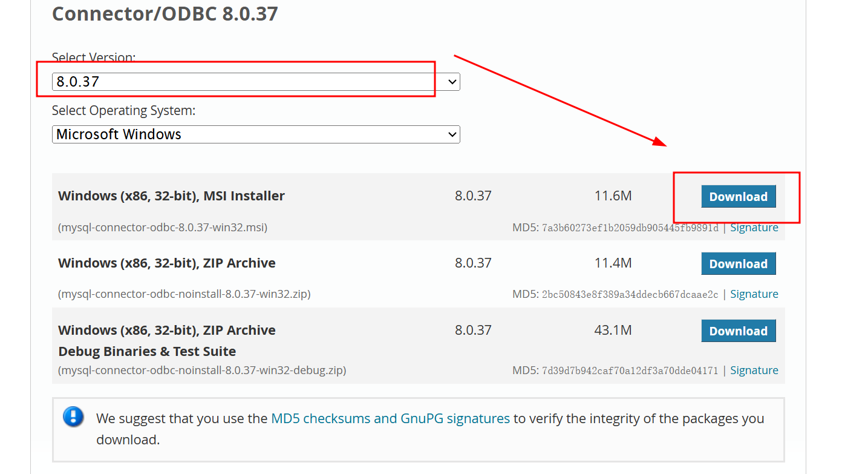Open the Select Version dropdown showing 8.0.37
868x474 pixels.
coord(256,82)
